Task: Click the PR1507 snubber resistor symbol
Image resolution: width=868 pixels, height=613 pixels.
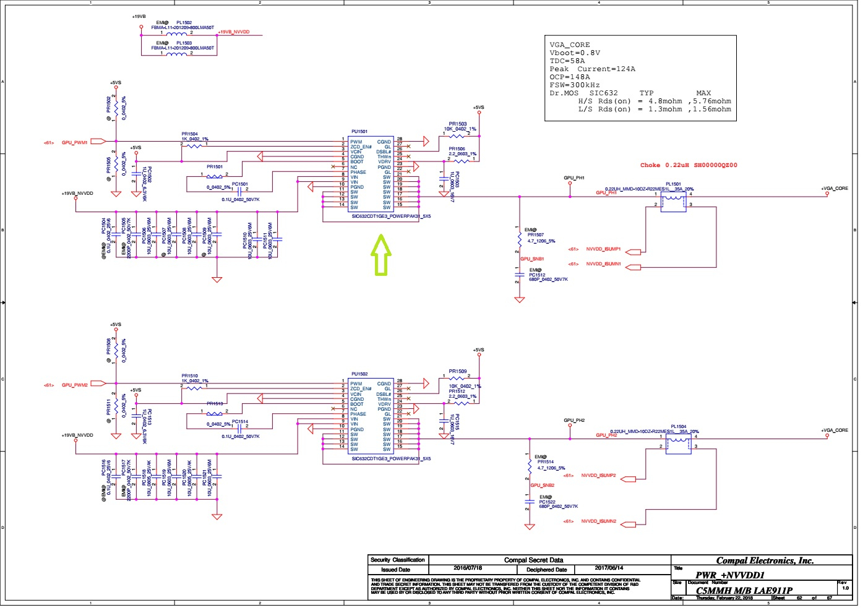Action: click(519, 240)
